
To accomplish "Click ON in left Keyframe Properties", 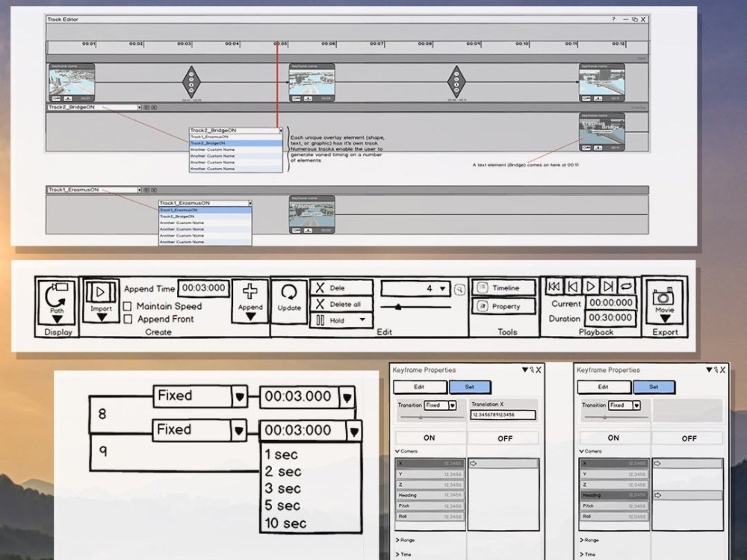I will pos(430,438).
